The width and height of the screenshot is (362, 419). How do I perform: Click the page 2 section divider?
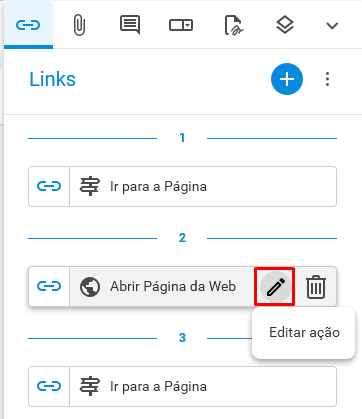point(182,238)
